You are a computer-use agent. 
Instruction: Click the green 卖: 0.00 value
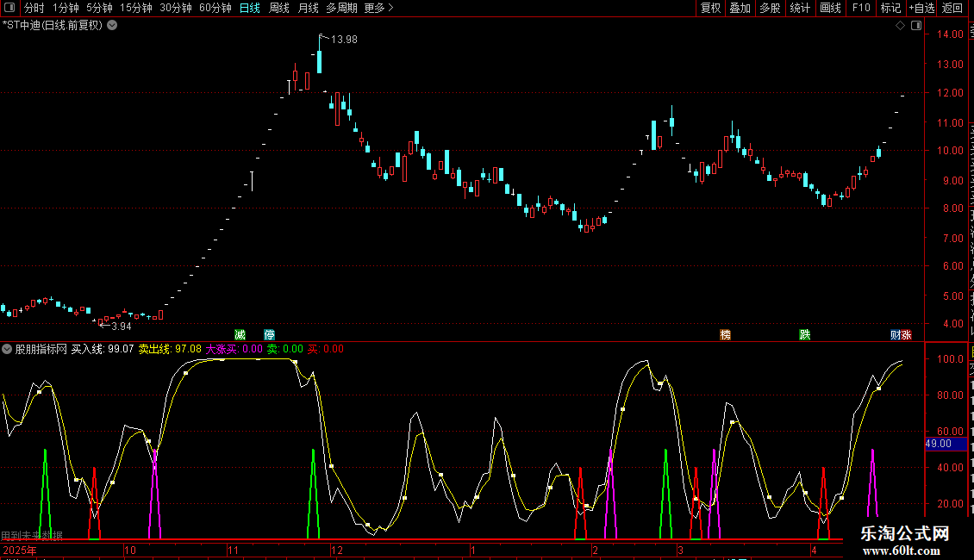(x=285, y=349)
